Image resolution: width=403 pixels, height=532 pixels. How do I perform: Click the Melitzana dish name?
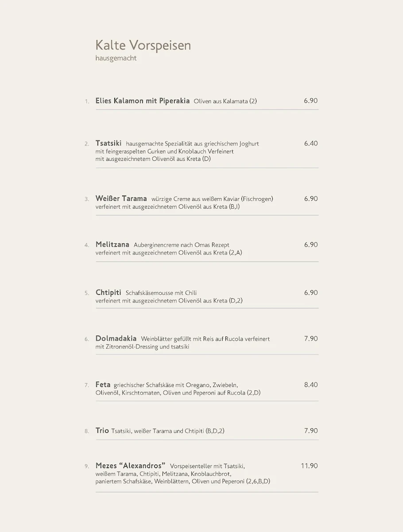tap(112, 245)
